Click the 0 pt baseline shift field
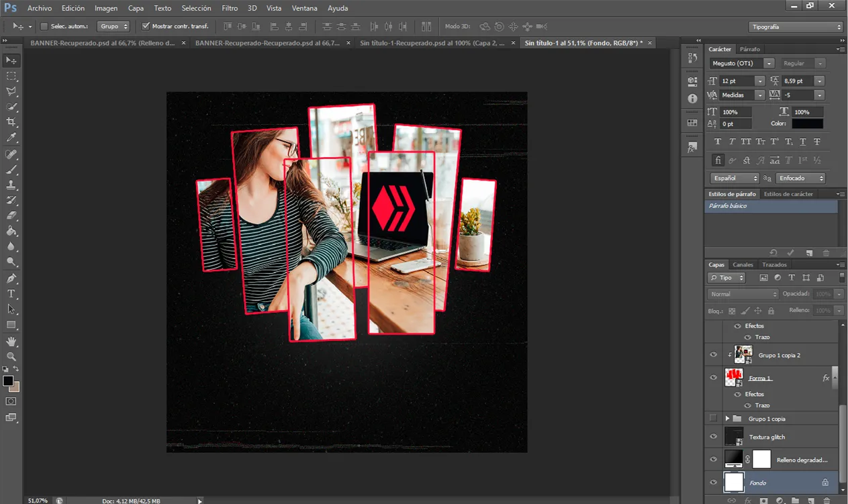This screenshot has height=504, width=848. pos(735,124)
